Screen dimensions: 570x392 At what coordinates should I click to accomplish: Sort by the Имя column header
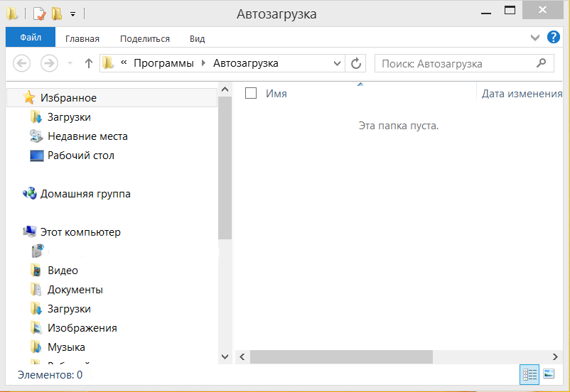tap(276, 93)
